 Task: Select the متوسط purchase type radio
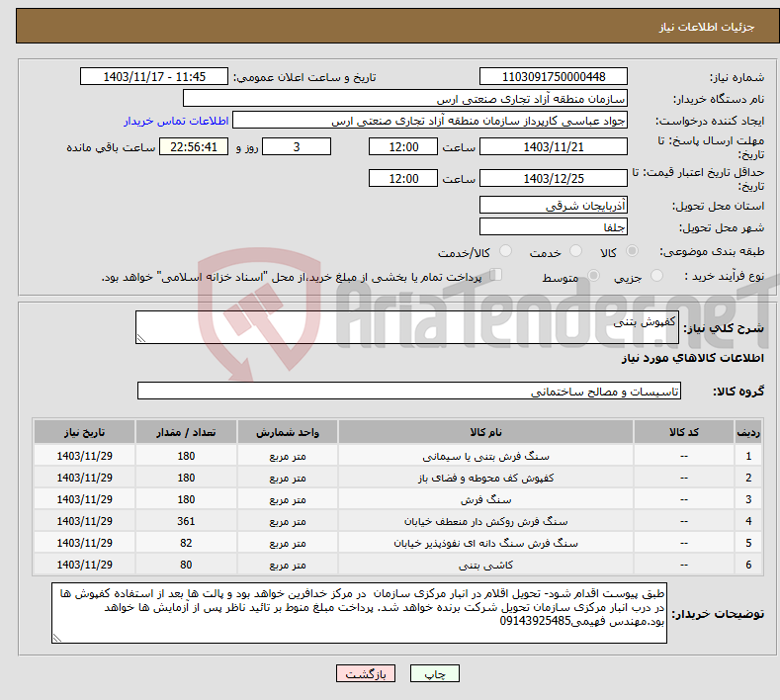(593, 276)
